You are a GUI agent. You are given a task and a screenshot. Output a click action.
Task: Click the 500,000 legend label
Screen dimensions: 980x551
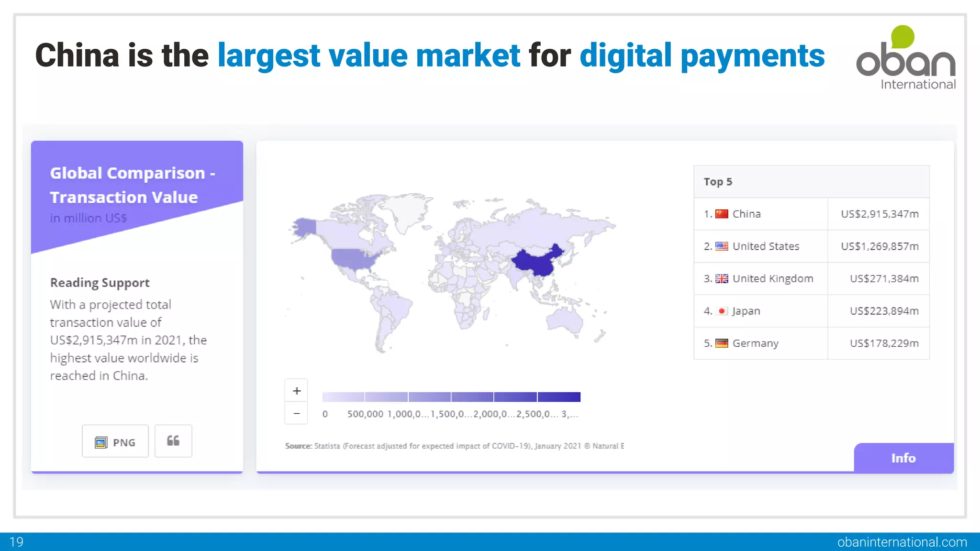point(365,414)
